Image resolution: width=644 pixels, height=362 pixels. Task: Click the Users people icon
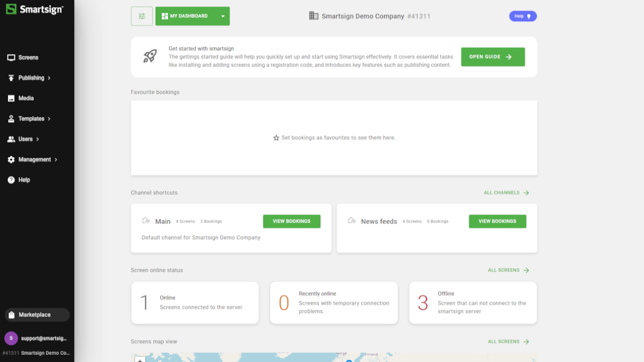pos(11,139)
